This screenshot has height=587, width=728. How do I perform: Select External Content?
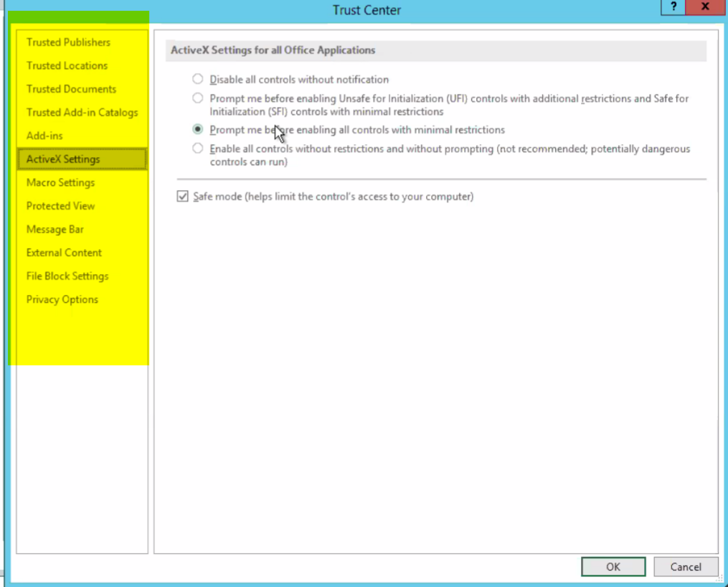point(64,253)
